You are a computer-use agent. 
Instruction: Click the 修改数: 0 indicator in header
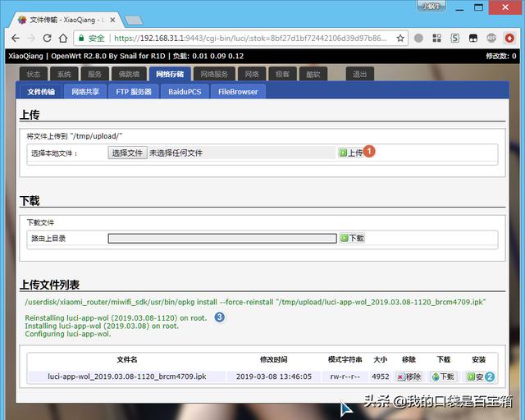pos(501,56)
